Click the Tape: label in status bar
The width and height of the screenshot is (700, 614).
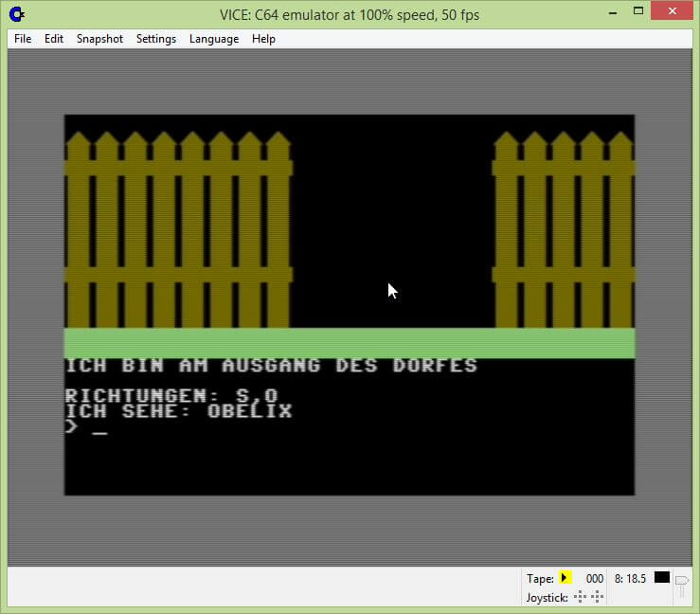tap(540, 579)
